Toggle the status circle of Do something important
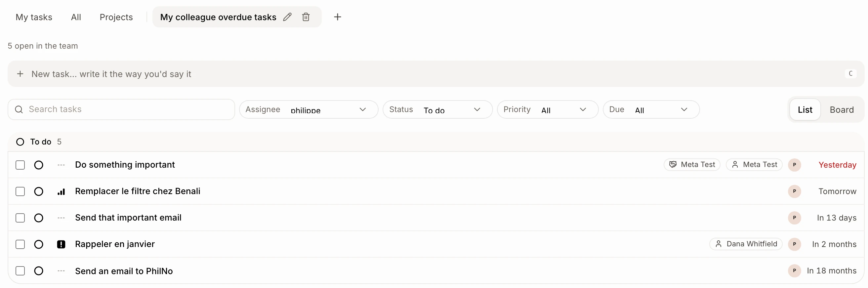The image size is (868, 288). coord(39,165)
